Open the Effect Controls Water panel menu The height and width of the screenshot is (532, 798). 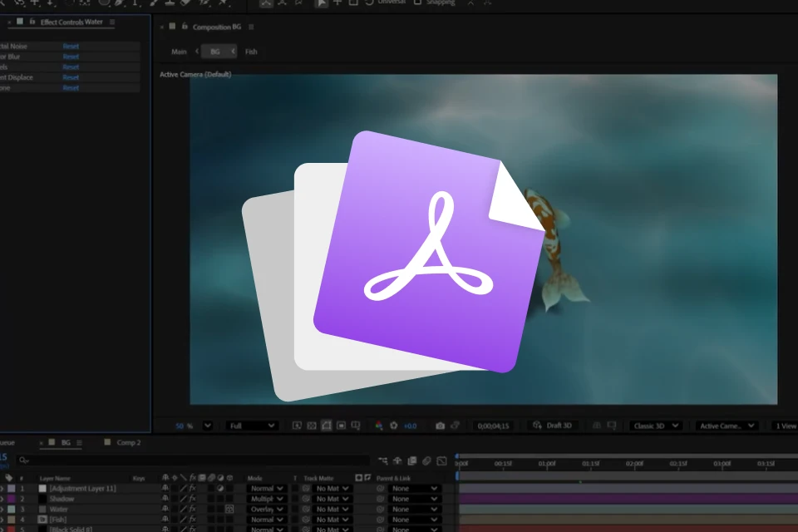[x=112, y=22]
